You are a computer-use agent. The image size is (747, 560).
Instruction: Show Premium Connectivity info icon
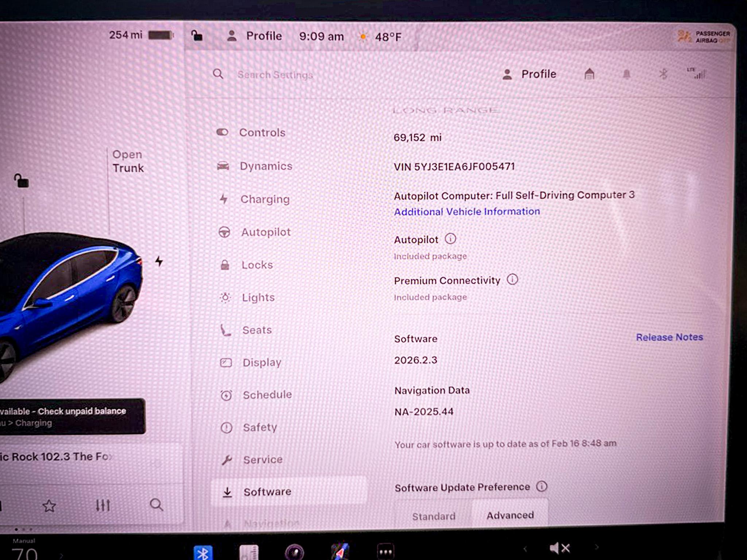click(512, 280)
